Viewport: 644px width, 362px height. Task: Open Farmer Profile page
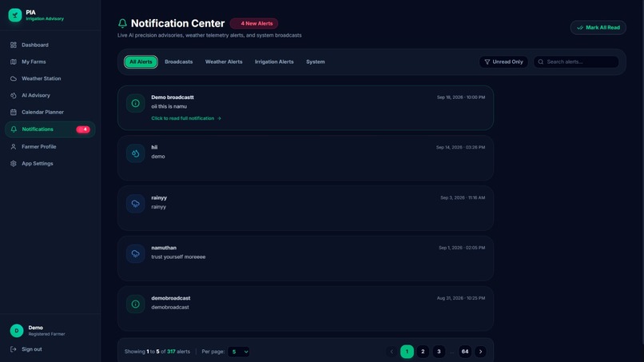[50, 147]
